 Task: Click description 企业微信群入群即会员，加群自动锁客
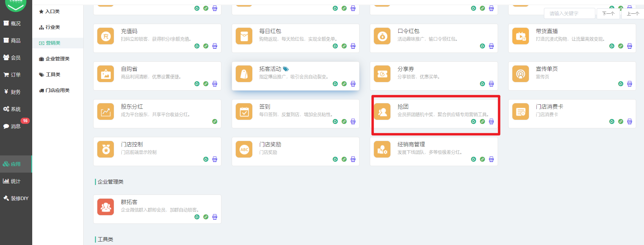pyautogui.click(x=161, y=210)
